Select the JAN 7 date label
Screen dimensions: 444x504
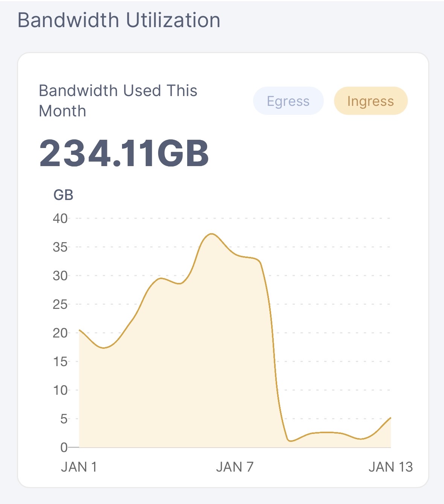click(x=235, y=467)
